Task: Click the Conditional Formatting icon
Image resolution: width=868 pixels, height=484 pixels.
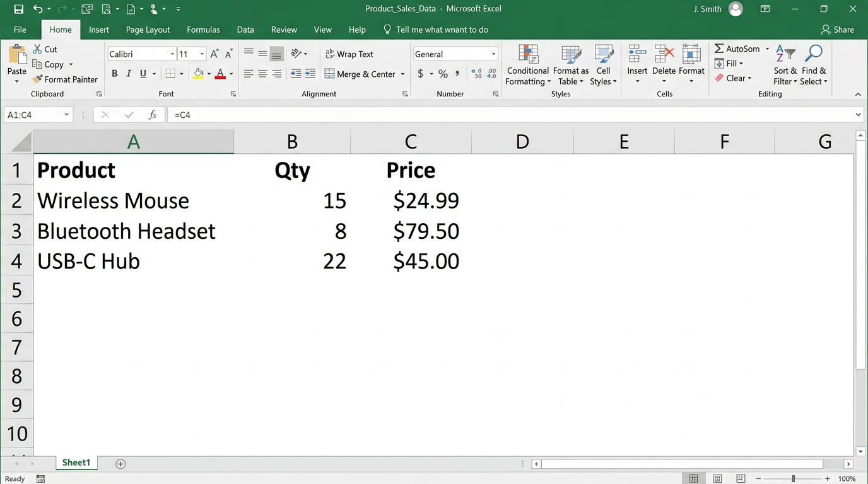Action: [528, 55]
